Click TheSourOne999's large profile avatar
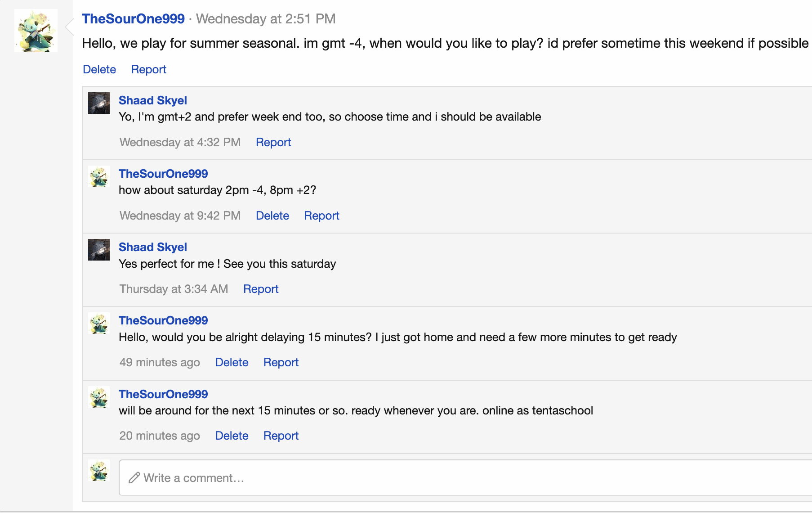 (36, 31)
